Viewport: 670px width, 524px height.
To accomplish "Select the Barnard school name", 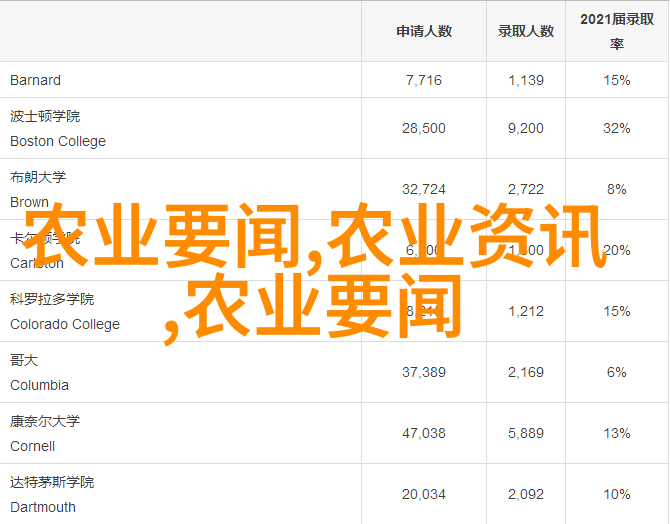I will click(x=35, y=80).
